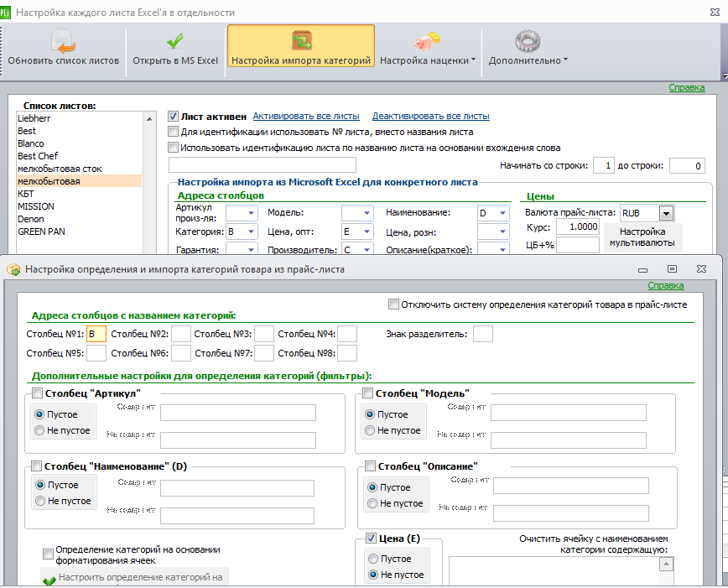Screen dimensions: 728x588
Task: Check category detection by cell formatting
Action: tap(47, 554)
